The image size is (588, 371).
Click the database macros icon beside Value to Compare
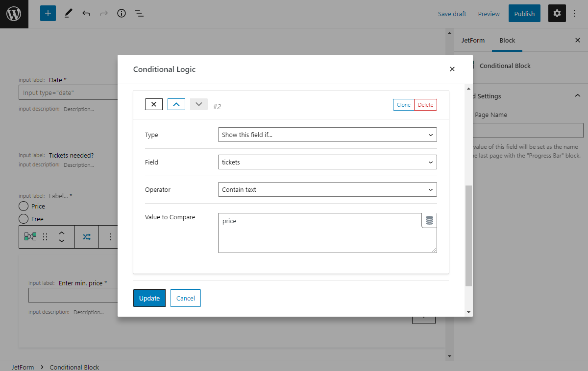coord(429,220)
